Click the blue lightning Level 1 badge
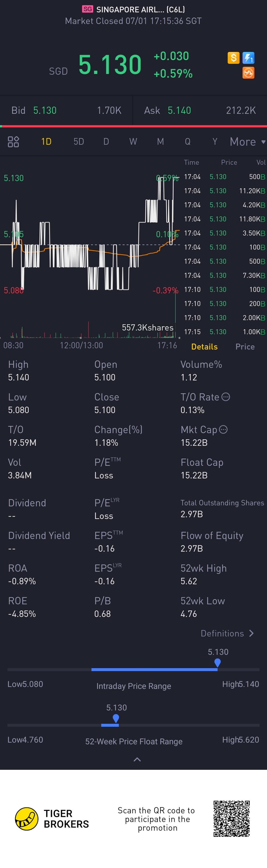The image size is (267, 868). click(x=248, y=58)
